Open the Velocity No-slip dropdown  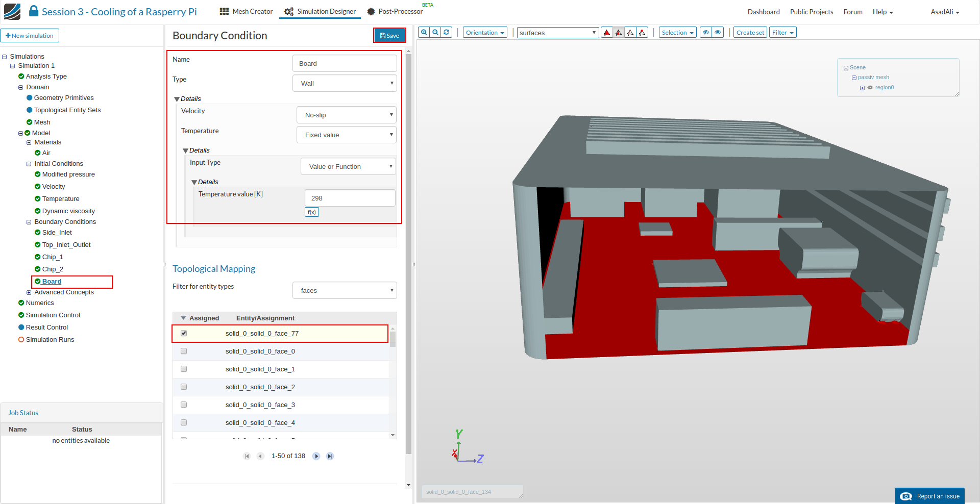(347, 115)
